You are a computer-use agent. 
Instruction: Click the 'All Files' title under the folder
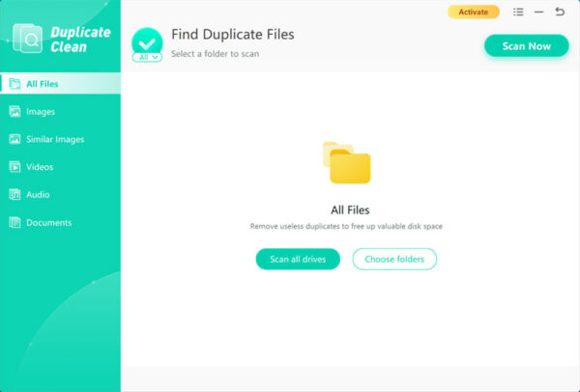pyautogui.click(x=350, y=210)
